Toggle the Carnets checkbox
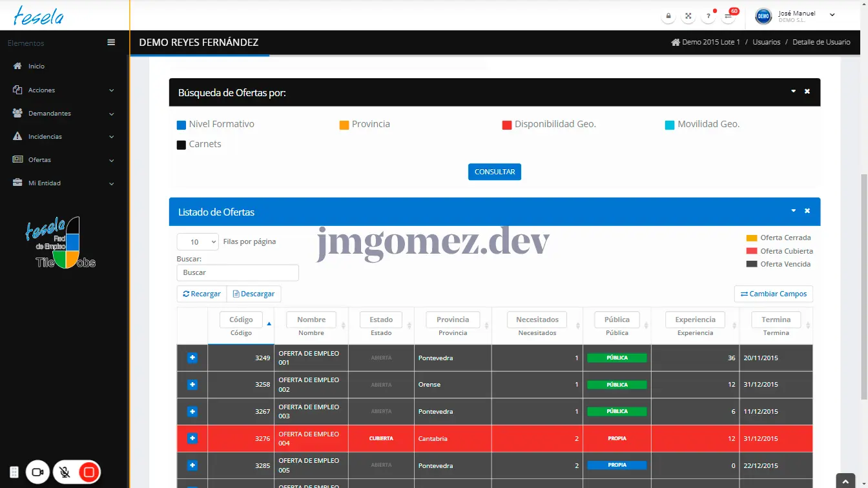 click(x=181, y=145)
